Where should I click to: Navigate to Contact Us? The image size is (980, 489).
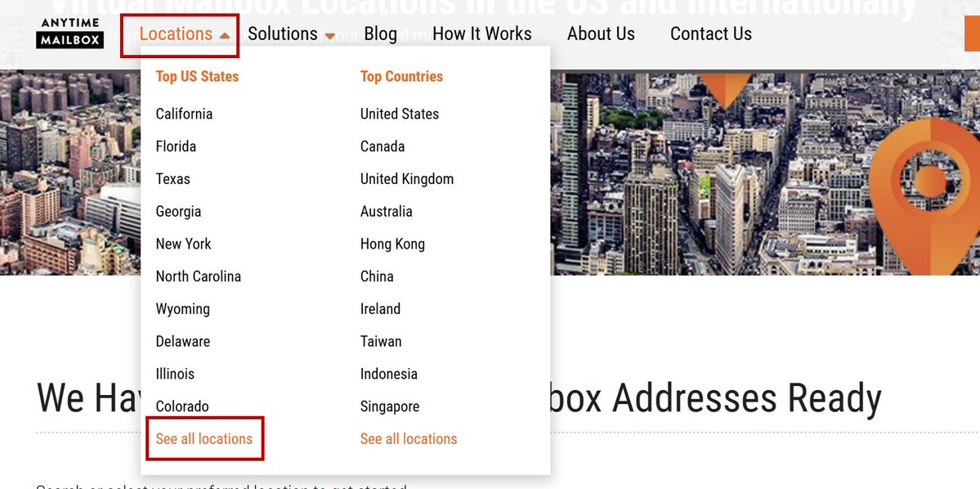click(710, 34)
